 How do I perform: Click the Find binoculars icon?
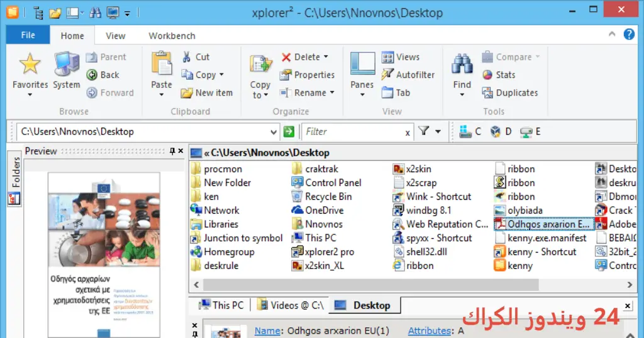462,63
